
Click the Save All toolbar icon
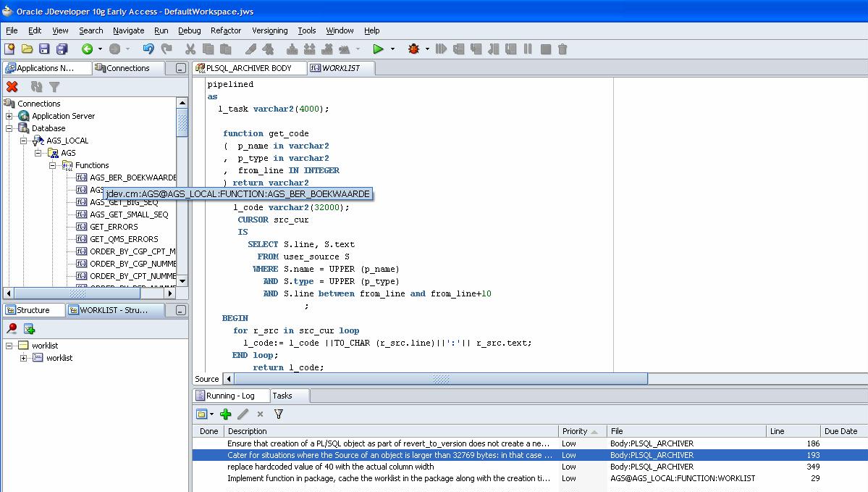(62, 49)
